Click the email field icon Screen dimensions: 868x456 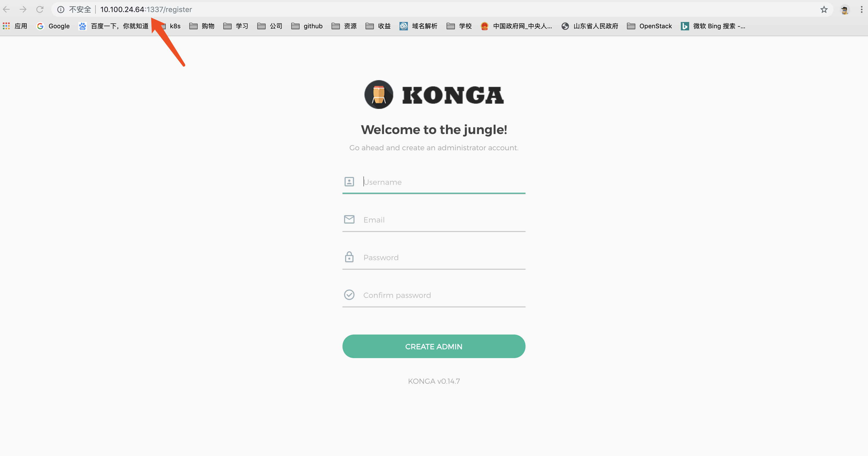pos(349,219)
